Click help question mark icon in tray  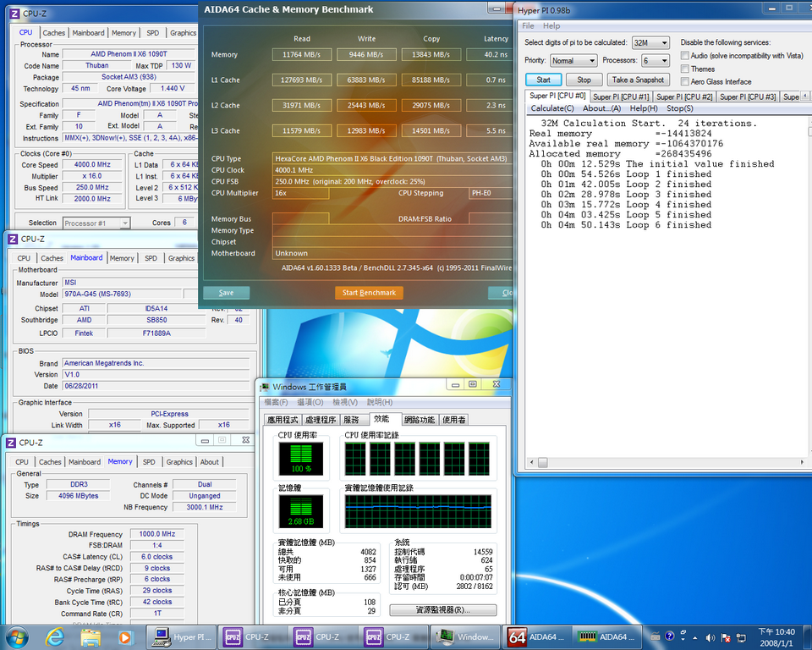pos(669,636)
